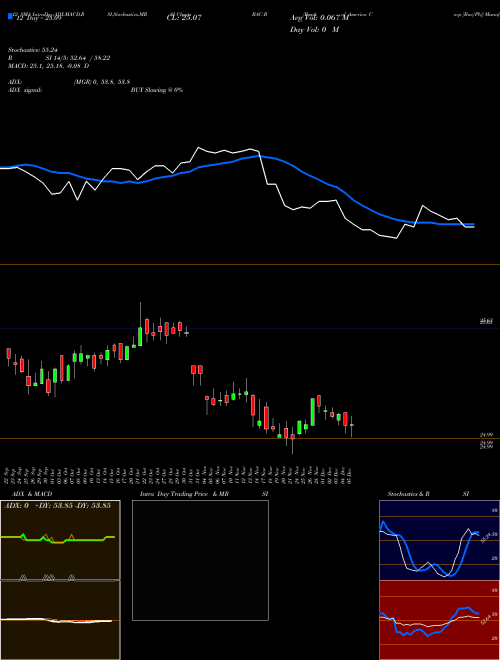
Task: Click the empty intraday trading price chart box
Action: (x=200, y=560)
